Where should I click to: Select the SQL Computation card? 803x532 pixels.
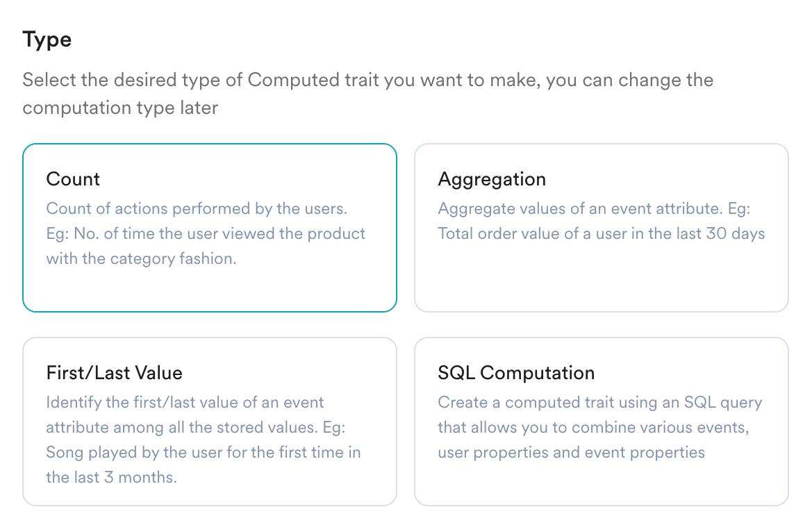(x=602, y=422)
